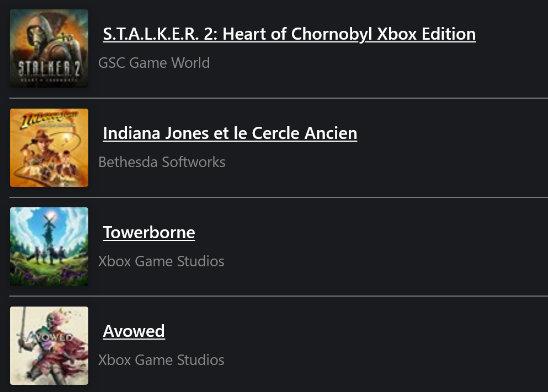548x392 pixels.
Task: Click the group of heroes in Towerborne artwork
Action: coord(47,255)
